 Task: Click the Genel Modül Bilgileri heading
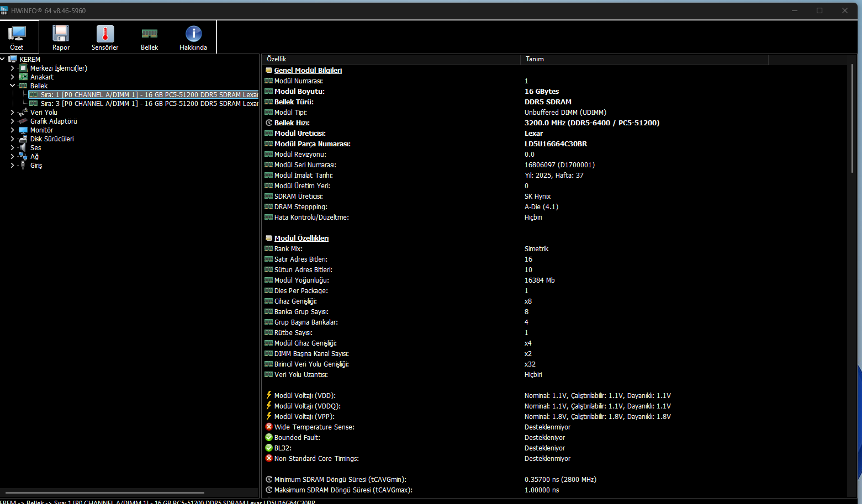[308, 70]
